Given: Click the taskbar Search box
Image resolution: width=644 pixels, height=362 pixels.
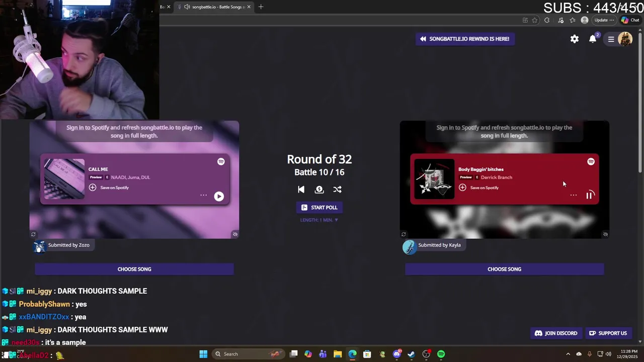Looking at the screenshot, I should pos(250,354).
